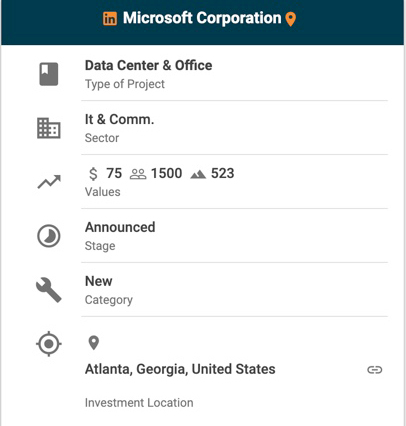Select the clock icon for Stage
The width and height of the screenshot is (406, 426).
click(49, 236)
